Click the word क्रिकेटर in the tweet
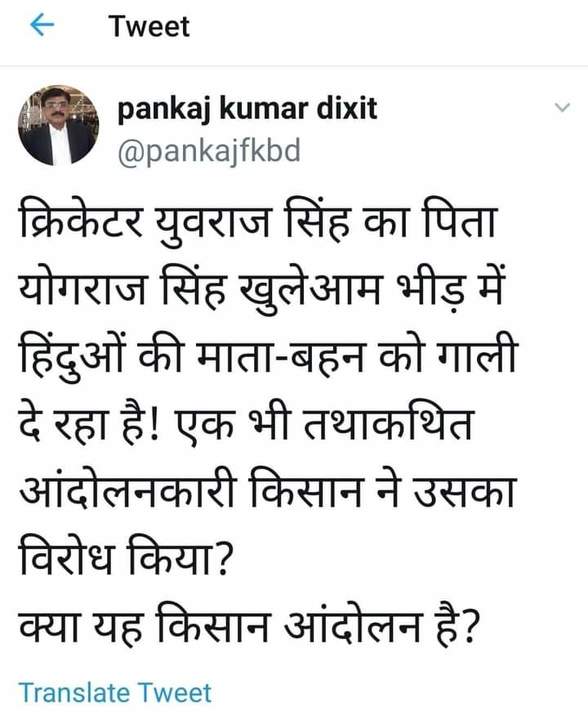This screenshot has height=720, width=588. pos(81,222)
